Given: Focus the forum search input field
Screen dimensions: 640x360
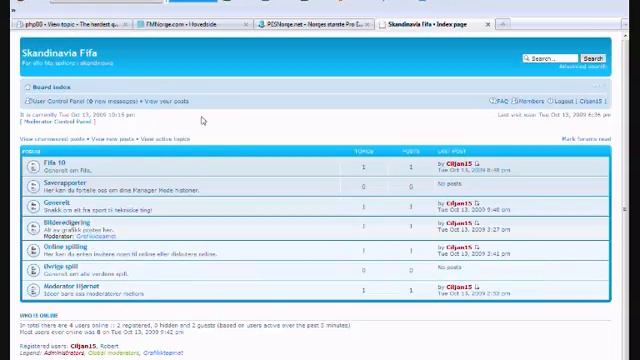Looking at the screenshot, I should tap(550, 58).
